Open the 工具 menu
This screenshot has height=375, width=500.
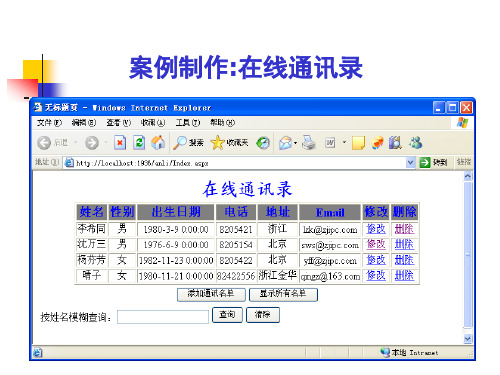188,123
